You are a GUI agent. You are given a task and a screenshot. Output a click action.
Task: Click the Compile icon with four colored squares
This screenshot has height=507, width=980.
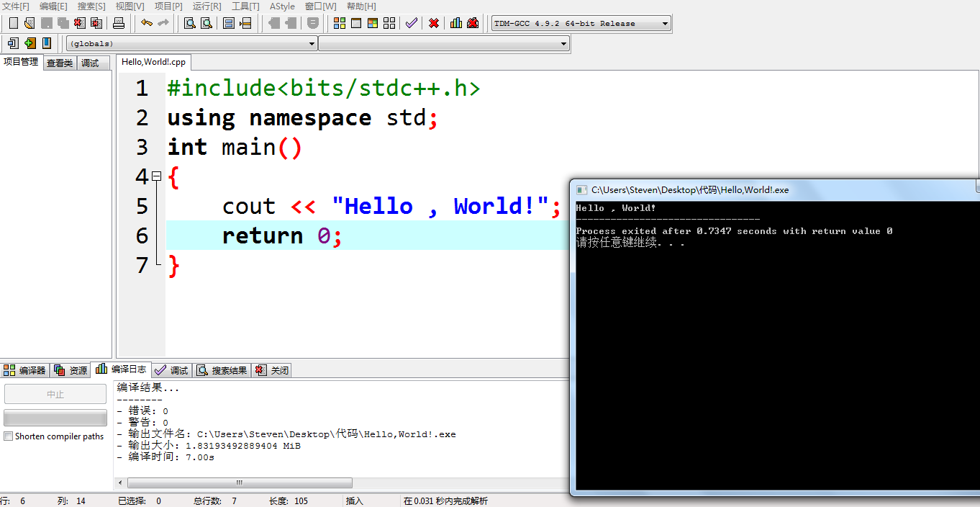[340, 23]
